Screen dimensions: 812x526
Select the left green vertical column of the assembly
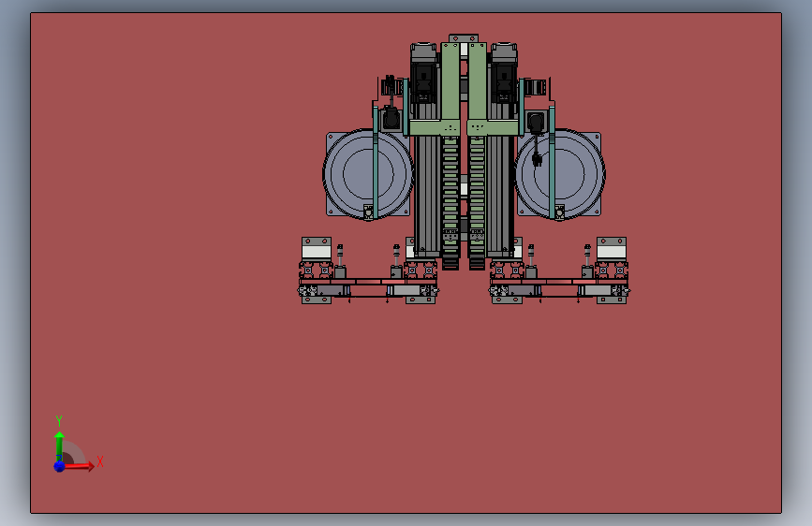[x=450, y=81]
